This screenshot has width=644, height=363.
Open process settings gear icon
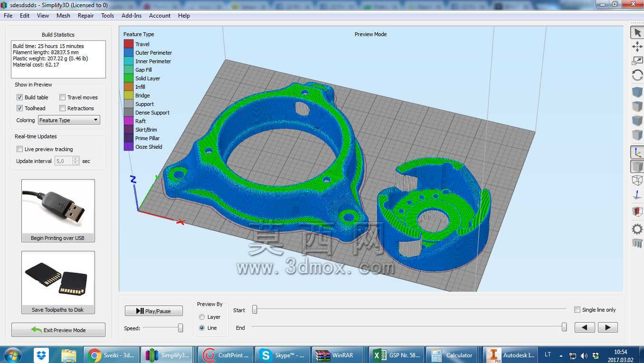[x=637, y=229]
